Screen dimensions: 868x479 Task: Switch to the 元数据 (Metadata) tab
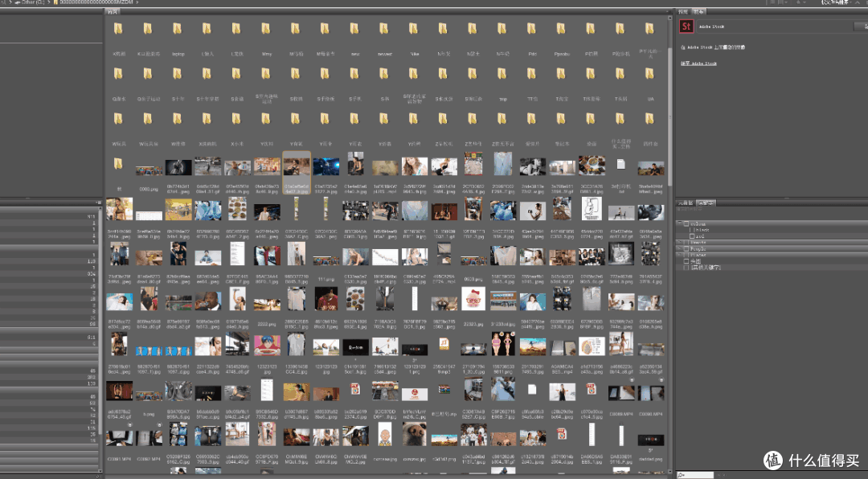(686, 203)
